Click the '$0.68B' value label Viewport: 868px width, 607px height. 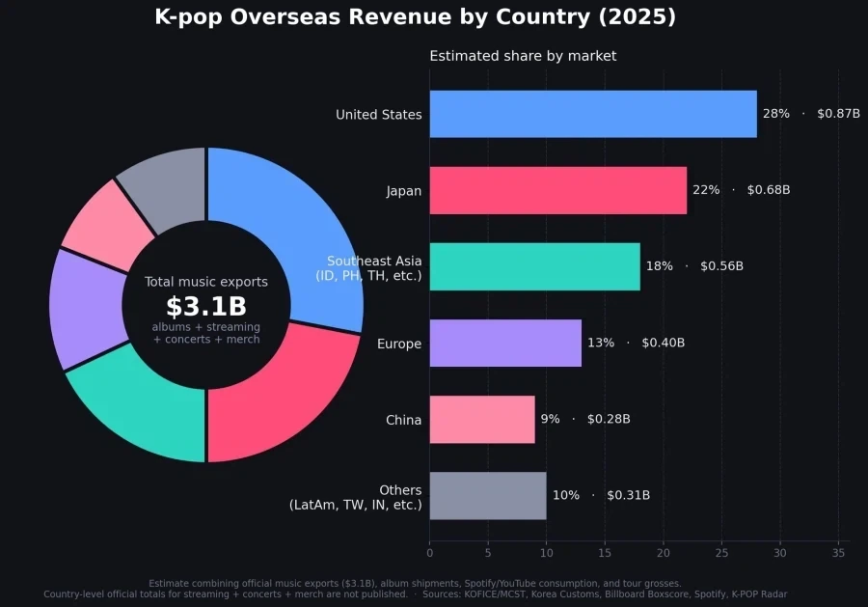coord(769,190)
